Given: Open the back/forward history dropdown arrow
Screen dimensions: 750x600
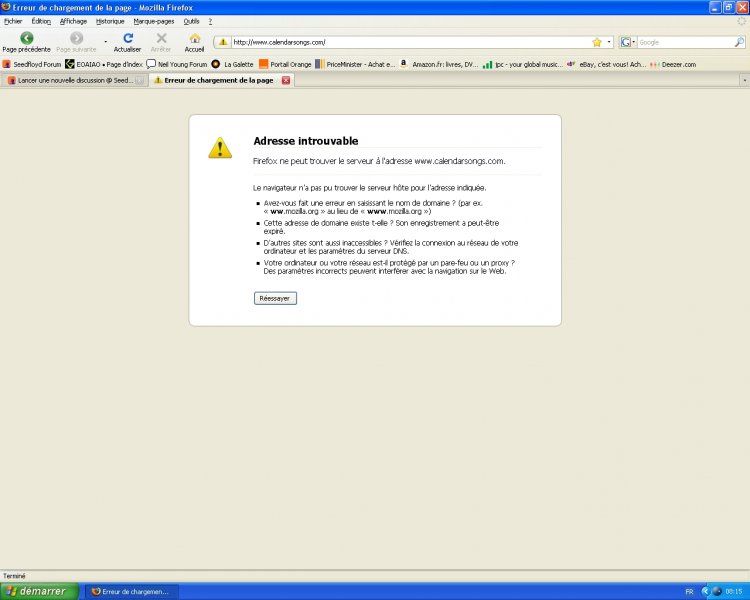Looking at the screenshot, I should pos(106,41).
